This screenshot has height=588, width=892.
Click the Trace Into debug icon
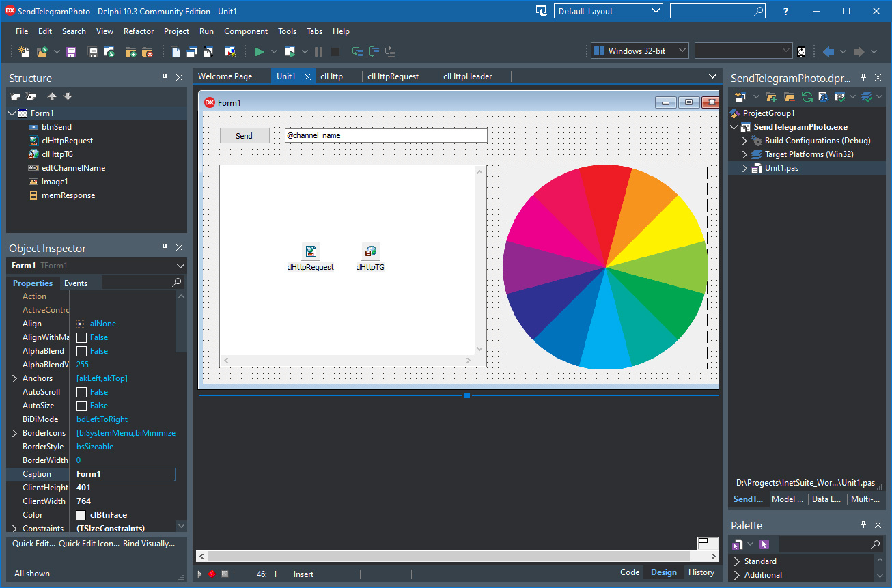(x=357, y=52)
